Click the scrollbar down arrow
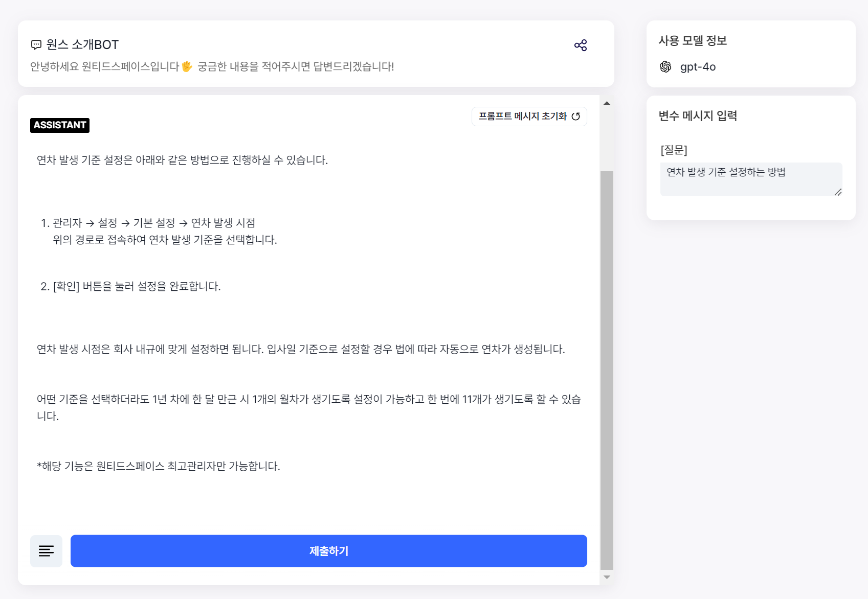Screen dimensions: 868x599 pyautogui.click(x=607, y=578)
